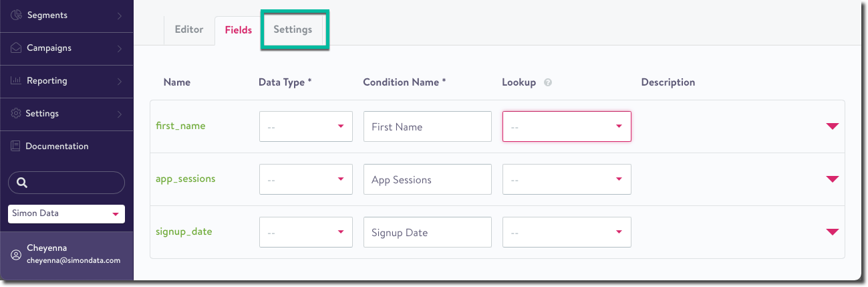Expand the first_name row details arrow
This screenshot has height=287, width=868.
pos(832,126)
